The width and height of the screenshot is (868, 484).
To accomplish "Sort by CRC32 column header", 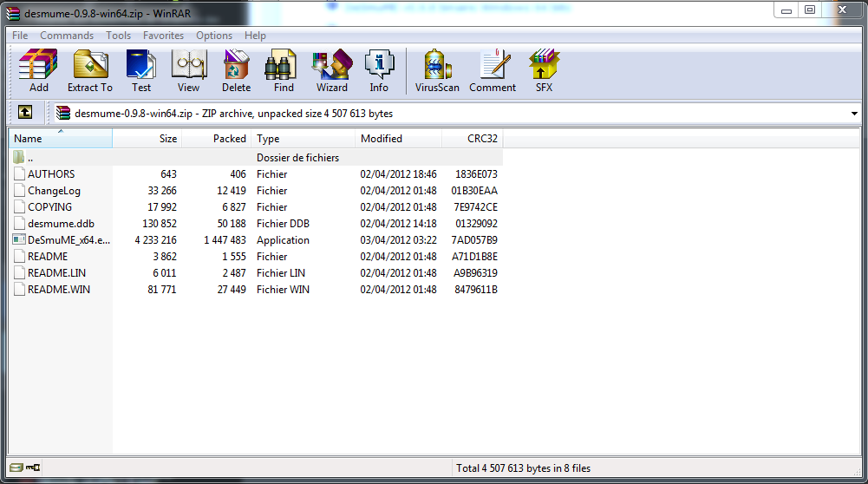I will point(473,139).
